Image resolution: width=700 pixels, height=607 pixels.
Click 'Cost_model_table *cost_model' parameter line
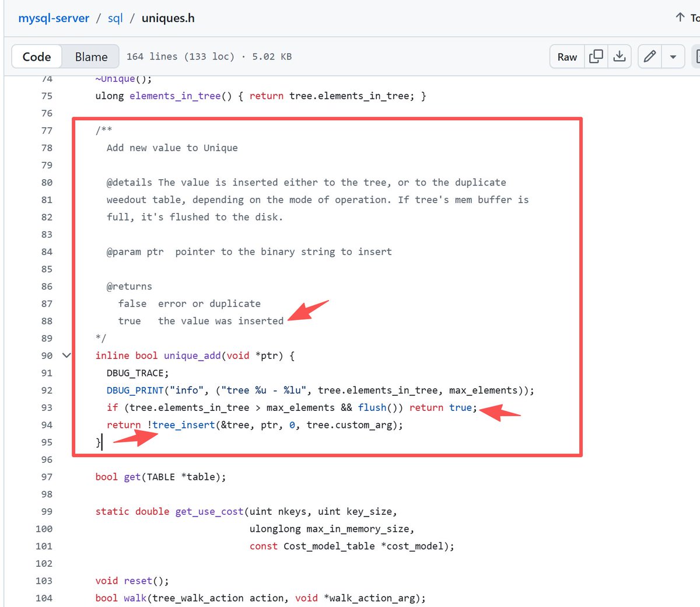point(352,546)
